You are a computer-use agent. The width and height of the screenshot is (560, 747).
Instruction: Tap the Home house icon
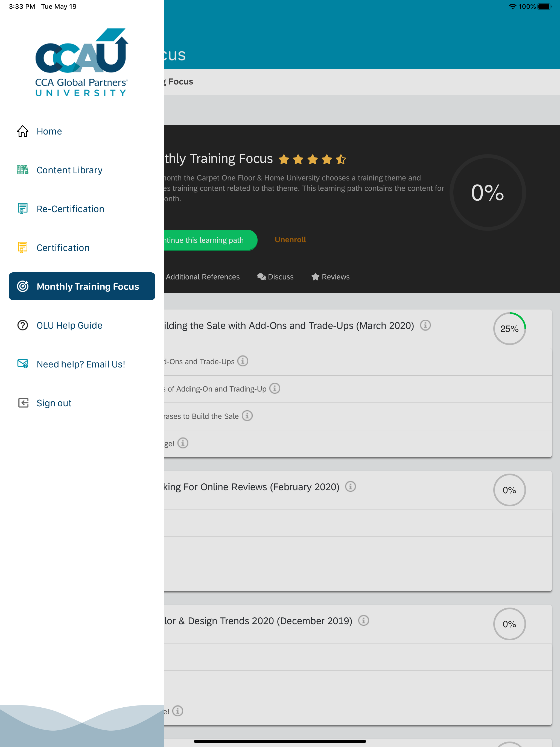pyautogui.click(x=23, y=131)
